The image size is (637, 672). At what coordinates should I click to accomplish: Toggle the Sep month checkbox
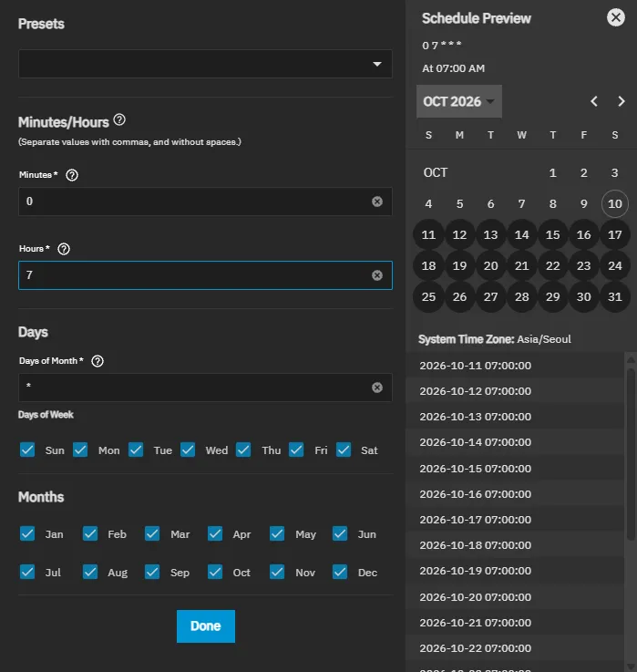pos(152,572)
